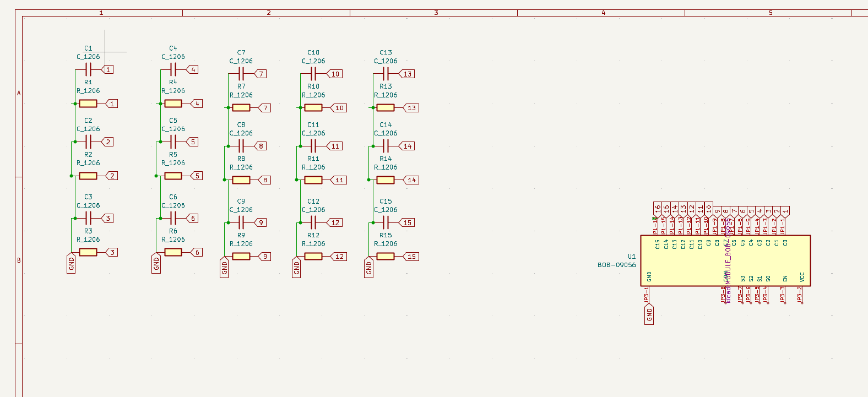Click the VCC pin name inside U1
The width and height of the screenshot is (868, 397).
pos(802,277)
